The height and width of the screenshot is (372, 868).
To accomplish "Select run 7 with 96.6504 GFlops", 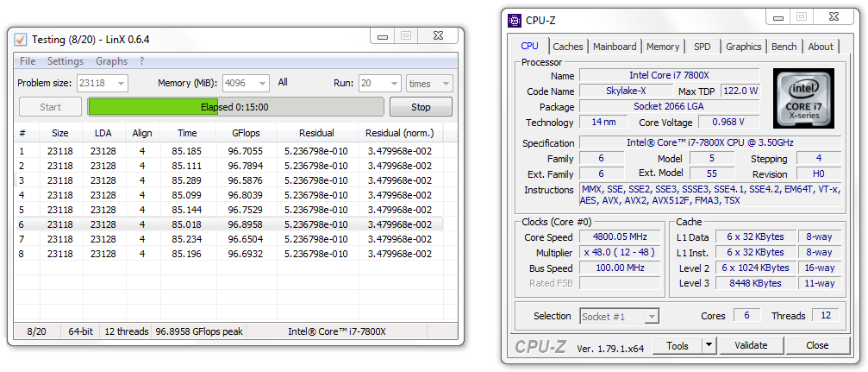I will (228, 239).
